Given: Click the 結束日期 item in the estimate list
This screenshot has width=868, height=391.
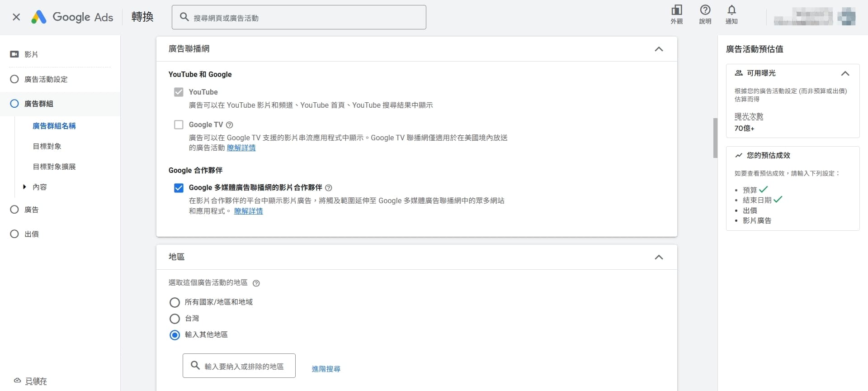Looking at the screenshot, I should [x=757, y=200].
